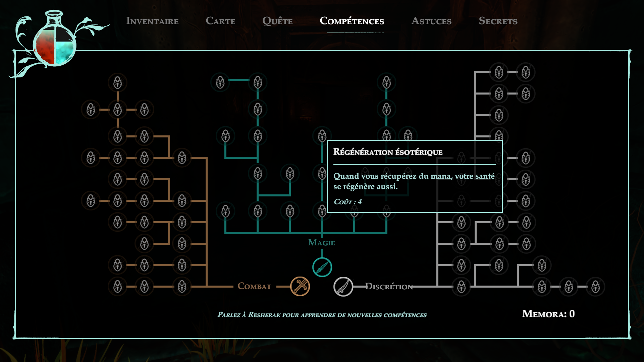Viewport: 644px width, 362px height.
Task: Select the single locked Discrétion skill third from top on right column
Action: (499, 115)
